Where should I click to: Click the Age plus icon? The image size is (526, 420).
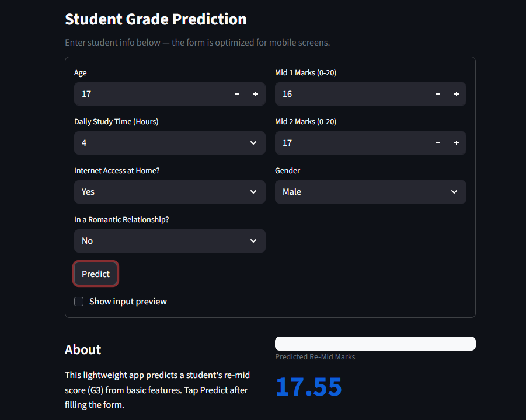256,94
